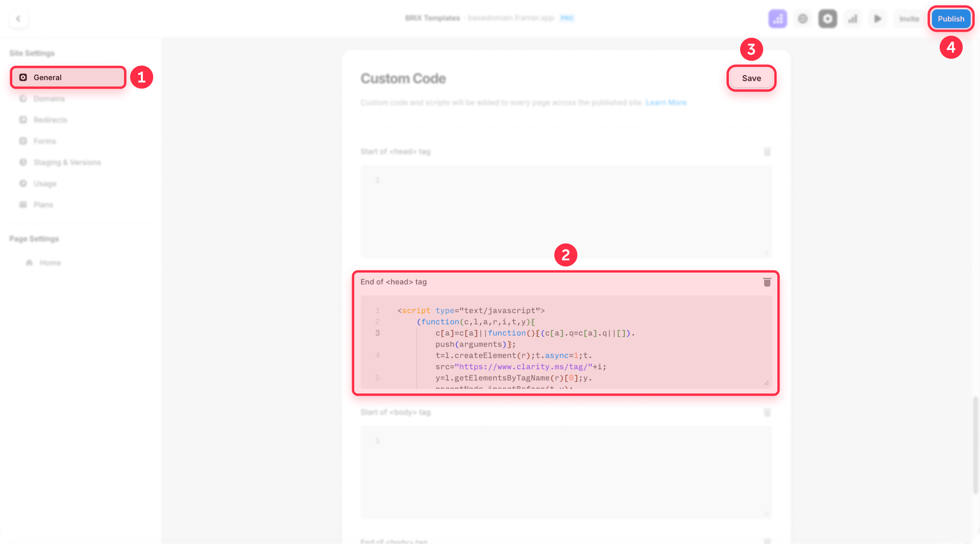This screenshot has height=544, width=980.
Task: Save the custom code changes
Action: (x=751, y=78)
